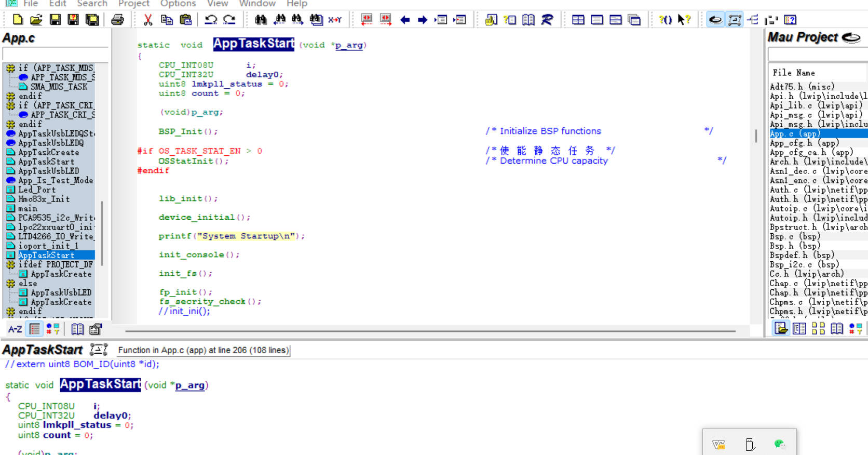The height and width of the screenshot is (455, 868).
Task: Click the book icon in the symbol panel toolbar
Action: [77, 329]
